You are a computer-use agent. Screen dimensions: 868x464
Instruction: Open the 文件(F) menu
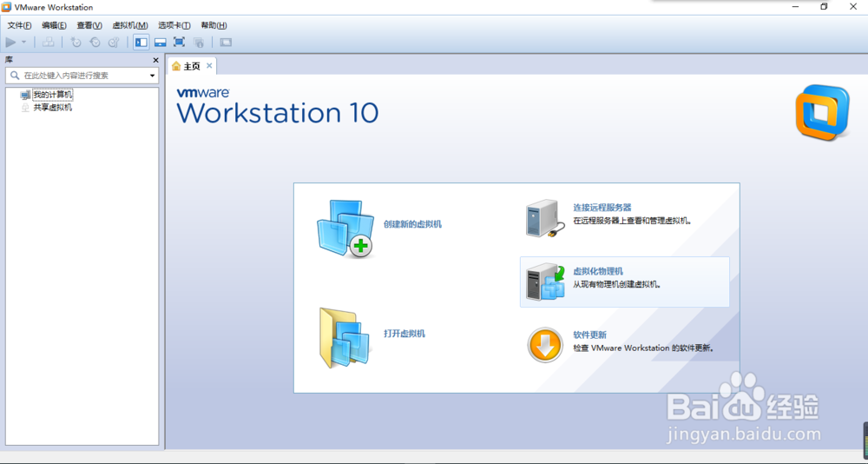19,25
